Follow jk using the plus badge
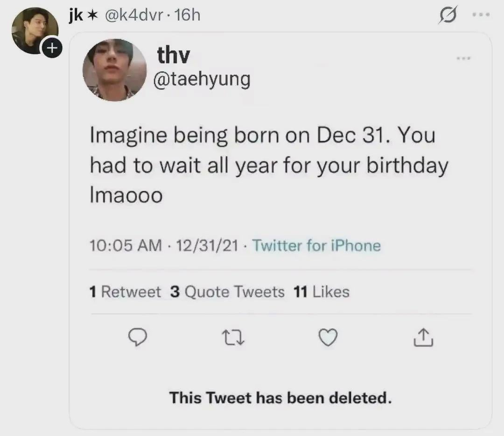 click(x=52, y=48)
